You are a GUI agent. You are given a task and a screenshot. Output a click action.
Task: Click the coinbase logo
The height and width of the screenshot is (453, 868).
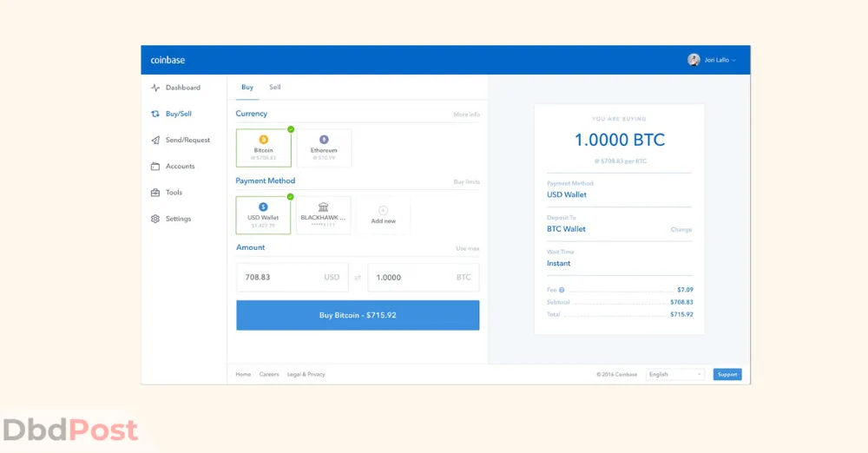[168, 60]
